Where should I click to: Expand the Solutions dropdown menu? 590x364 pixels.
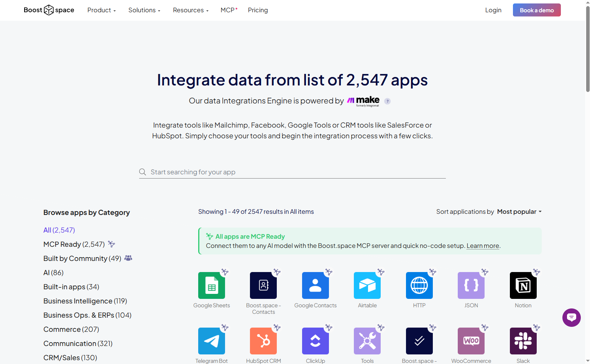click(x=144, y=10)
